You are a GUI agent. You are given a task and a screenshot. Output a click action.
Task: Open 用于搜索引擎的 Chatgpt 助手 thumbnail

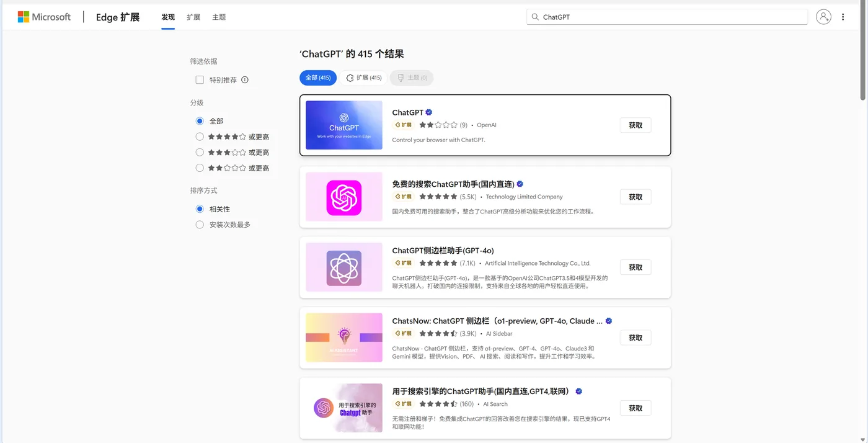[x=344, y=408]
